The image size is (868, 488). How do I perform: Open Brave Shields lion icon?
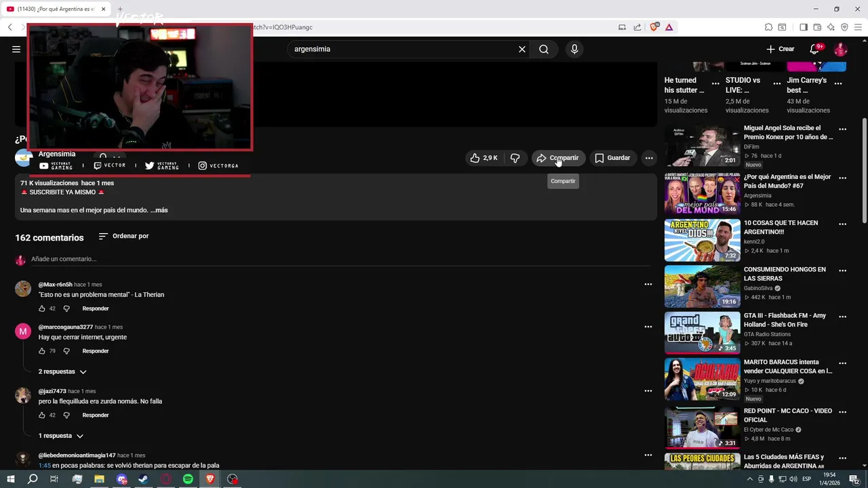[654, 27]
